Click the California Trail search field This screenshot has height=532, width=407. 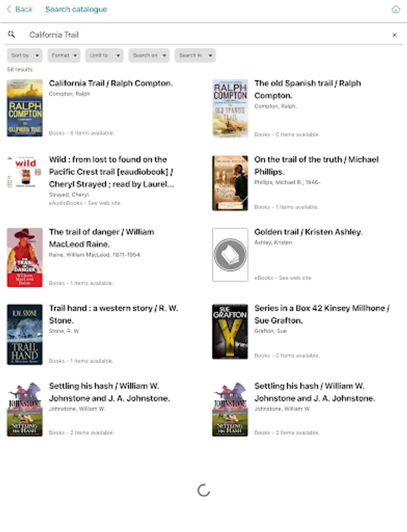pyautogui.click(x=203, y=35)
